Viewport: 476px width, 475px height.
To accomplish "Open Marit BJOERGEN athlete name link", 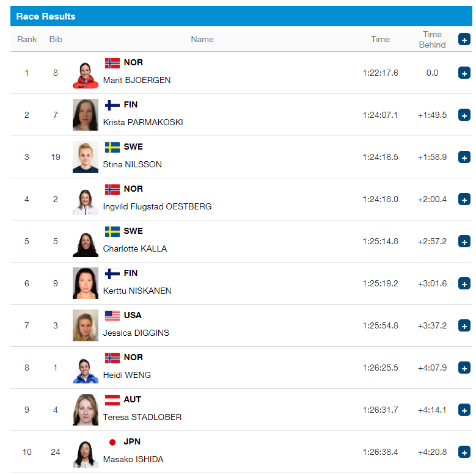I will pos(137,80).
